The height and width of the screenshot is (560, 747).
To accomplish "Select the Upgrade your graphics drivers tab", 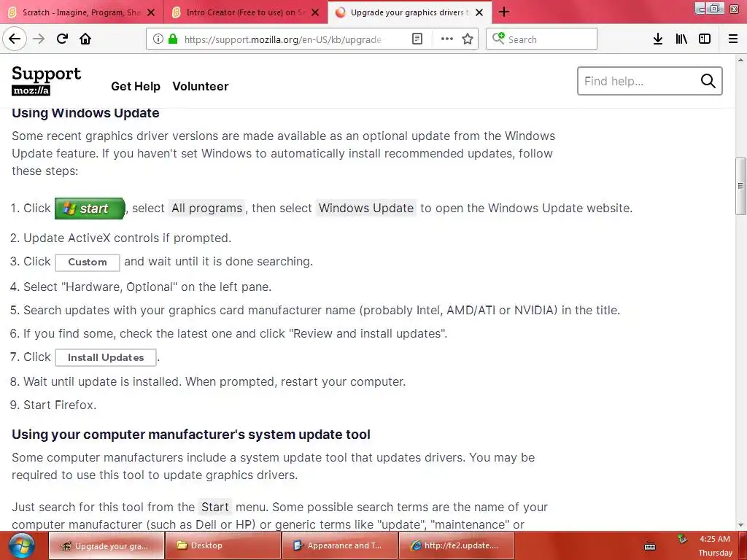I will click(409, 12).
